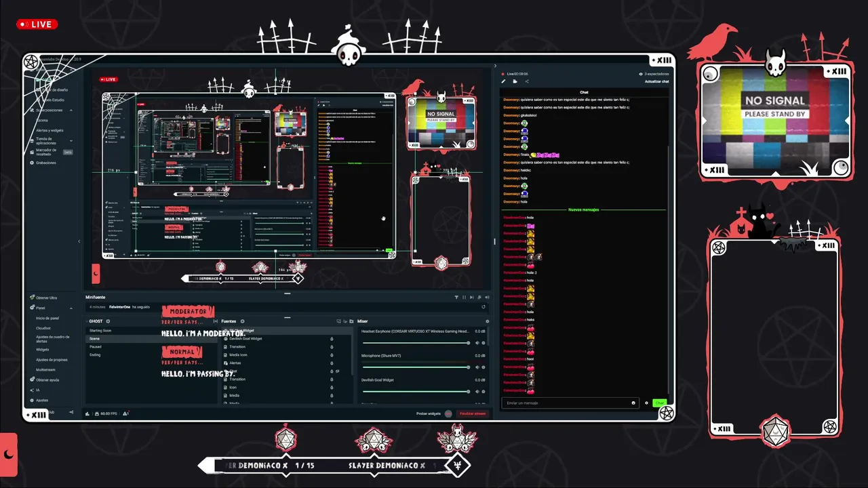Click the Minifuente filter funnel icon
This screenshot has width=868, height=488.
coord(456,297)
